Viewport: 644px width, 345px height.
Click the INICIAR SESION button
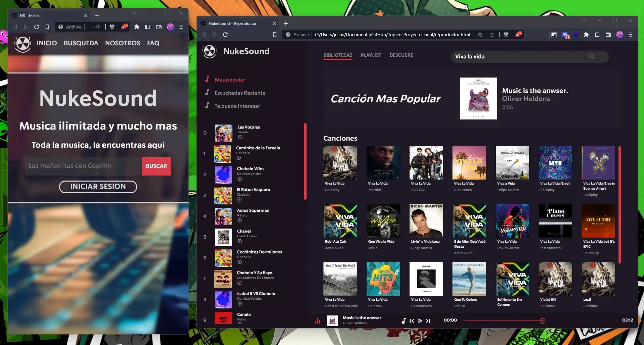(98, 187)
